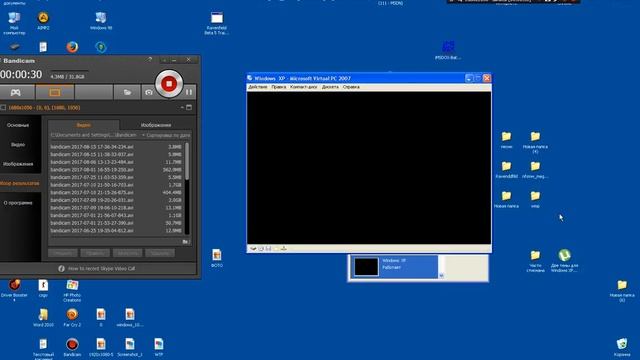The width and height of the screenshot is (640, 360).
Task: Open Bandicam help question mark icon
Action: coord(150,60)
